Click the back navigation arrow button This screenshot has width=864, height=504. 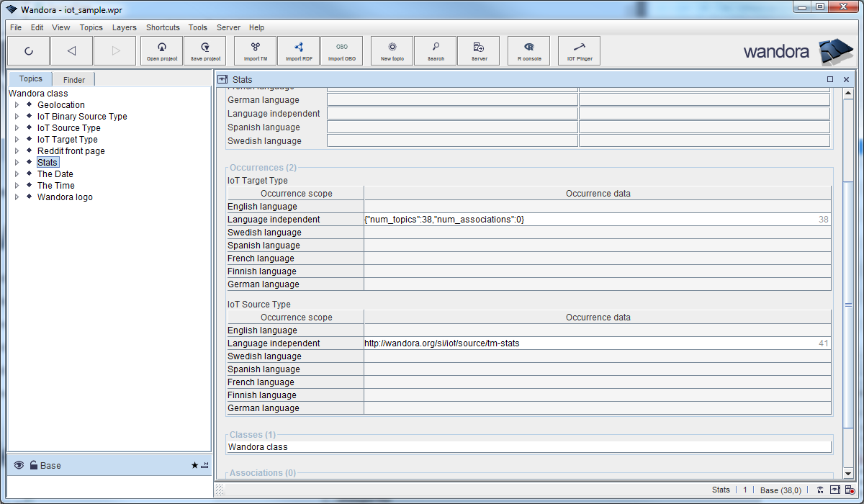click(x=71, y=51)
